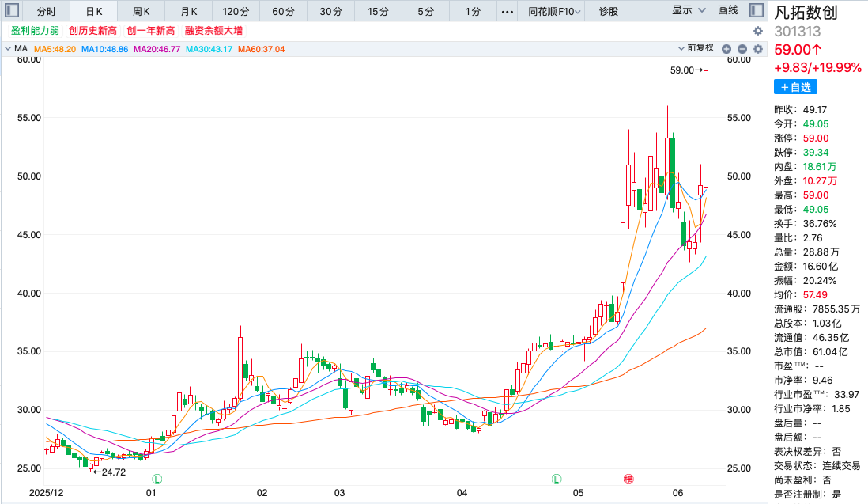
Task: Open more period options ellipsis
Action: tap(507, 12)
